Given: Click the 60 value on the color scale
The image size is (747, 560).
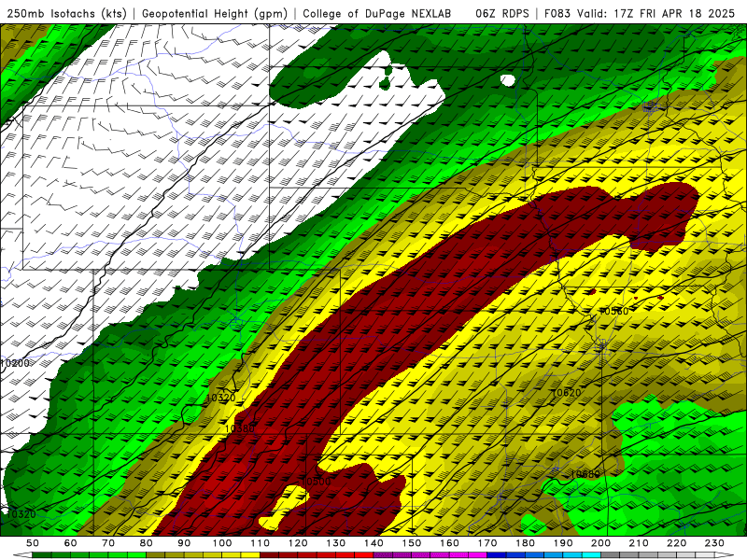Looking at the screenshot, I should (71, 543).
